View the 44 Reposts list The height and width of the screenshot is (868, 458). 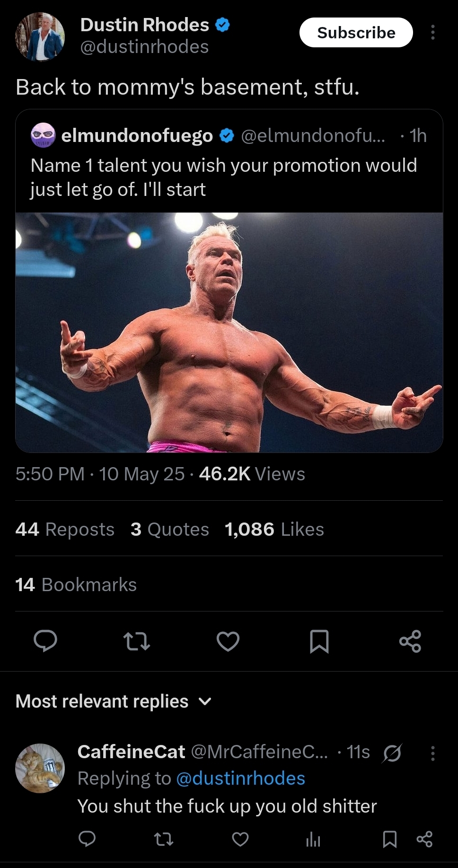(x=65, y=529)
